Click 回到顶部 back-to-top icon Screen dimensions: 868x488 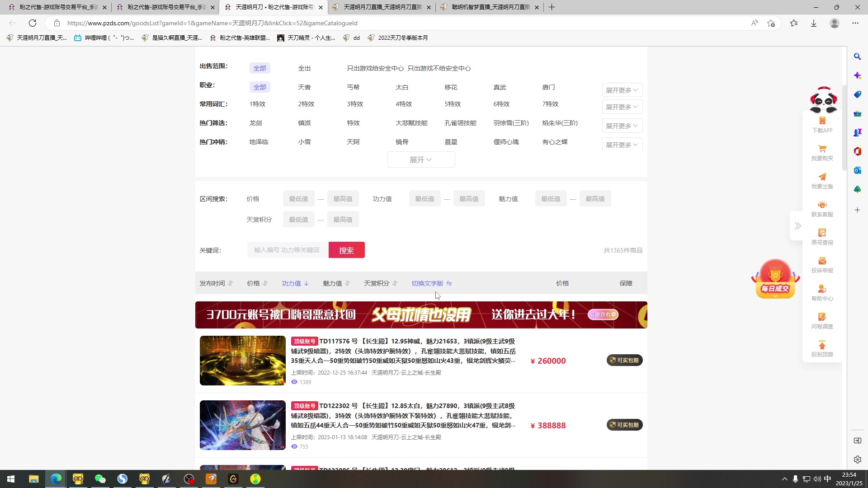(x=822, y=349)
